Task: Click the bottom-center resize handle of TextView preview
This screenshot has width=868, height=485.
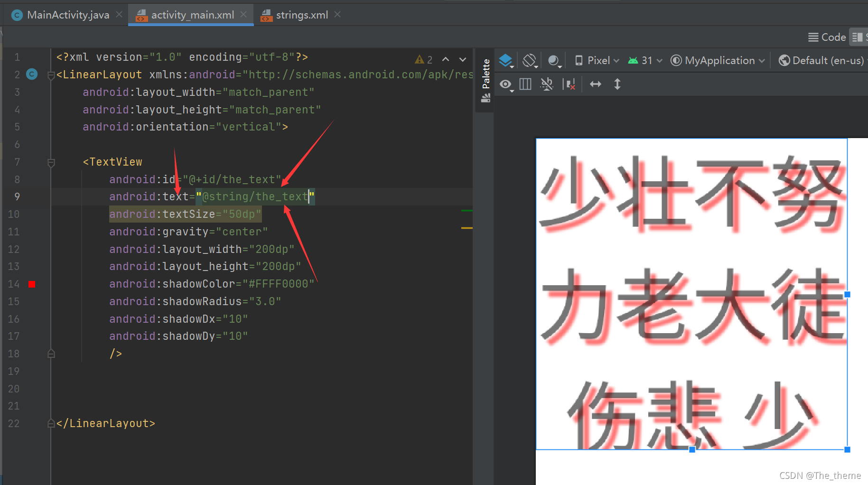Action: pyautogui.click(x=692, y=449)
